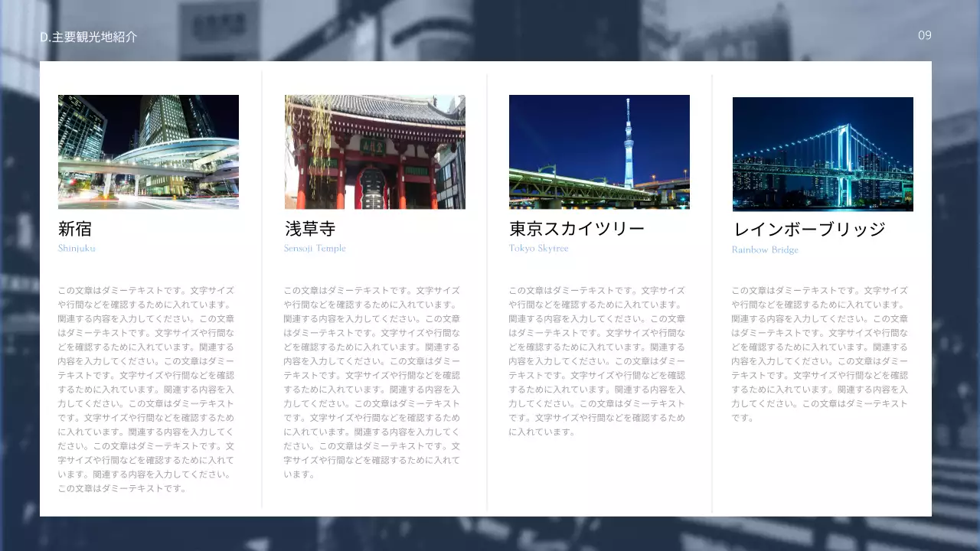
Task: Click the Rainbow Bridge description paragraph
Action: point(819,352)
